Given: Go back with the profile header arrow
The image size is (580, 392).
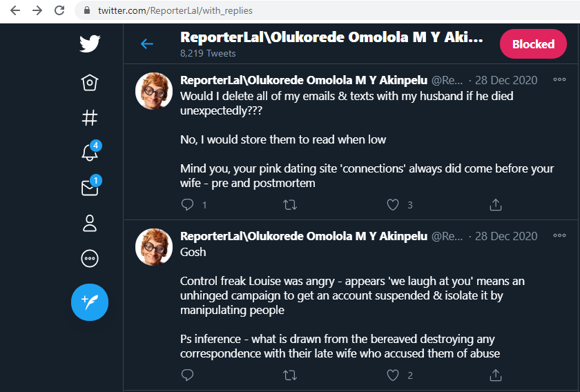Looking at the screenshot, I should pyautogui.click(x=147, y=44).
